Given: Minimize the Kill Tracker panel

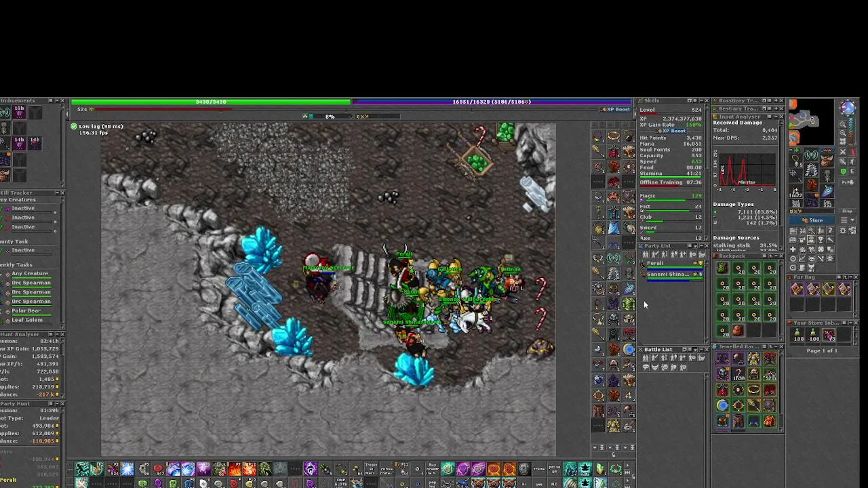Looking at the screenshot, I should point(57,193).
